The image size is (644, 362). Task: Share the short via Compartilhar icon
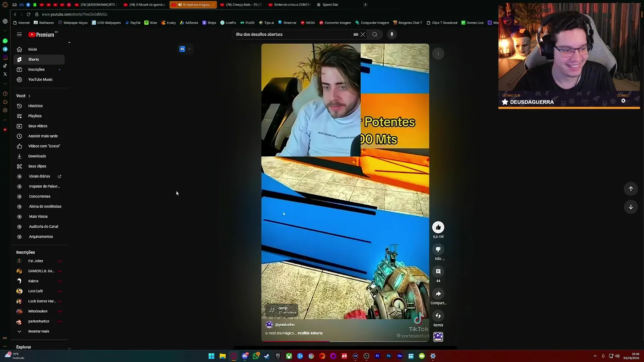pos(438,294)
